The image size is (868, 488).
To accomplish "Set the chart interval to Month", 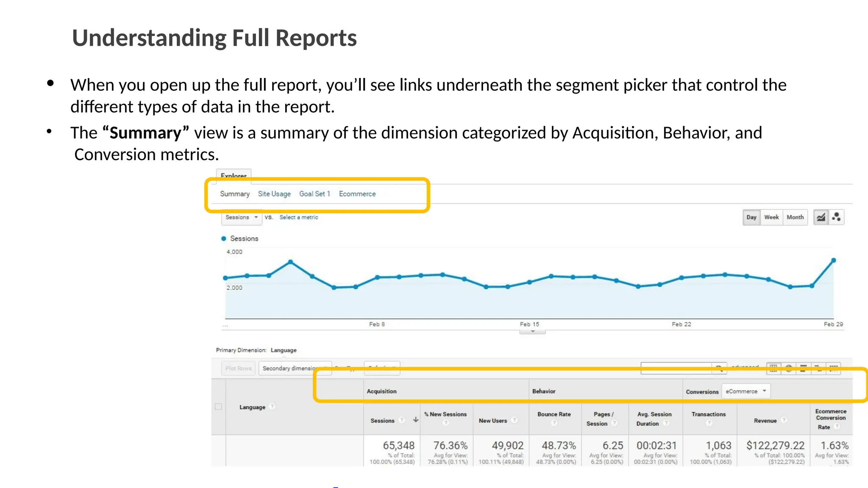I will (795, 217).
